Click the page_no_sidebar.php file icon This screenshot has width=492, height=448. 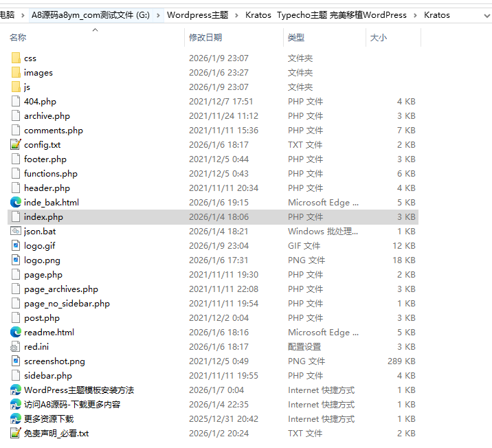pyautogui.click(x=16, y=304)
